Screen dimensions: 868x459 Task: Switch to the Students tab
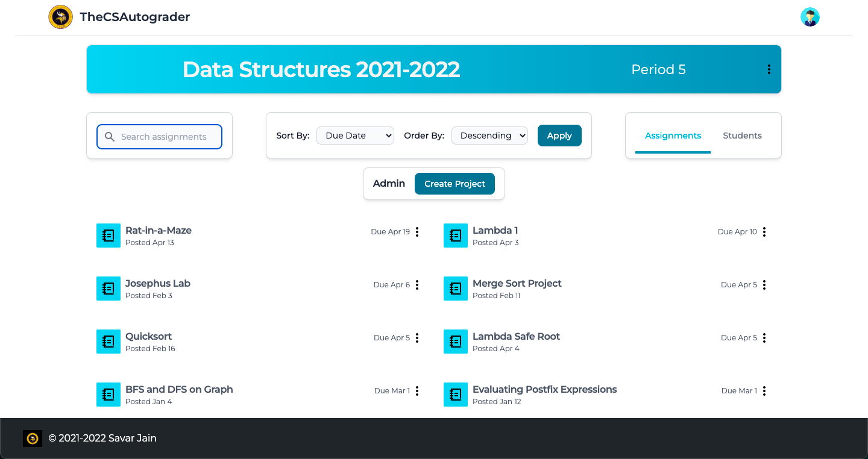(742, 136)
